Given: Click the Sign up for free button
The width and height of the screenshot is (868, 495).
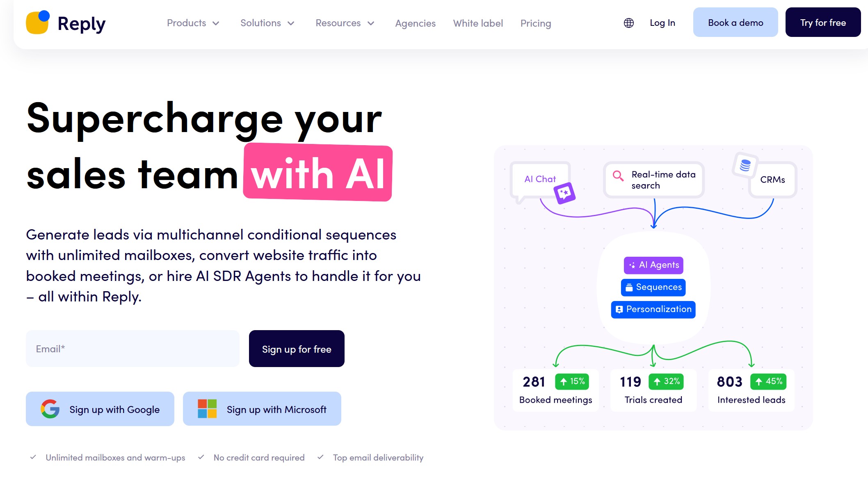Looking at the screenshot, I should 296,349.
